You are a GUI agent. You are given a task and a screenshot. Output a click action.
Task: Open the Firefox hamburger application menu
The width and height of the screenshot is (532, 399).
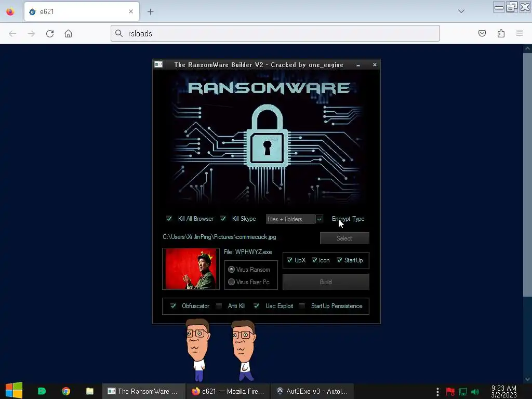tap(520, 33)
